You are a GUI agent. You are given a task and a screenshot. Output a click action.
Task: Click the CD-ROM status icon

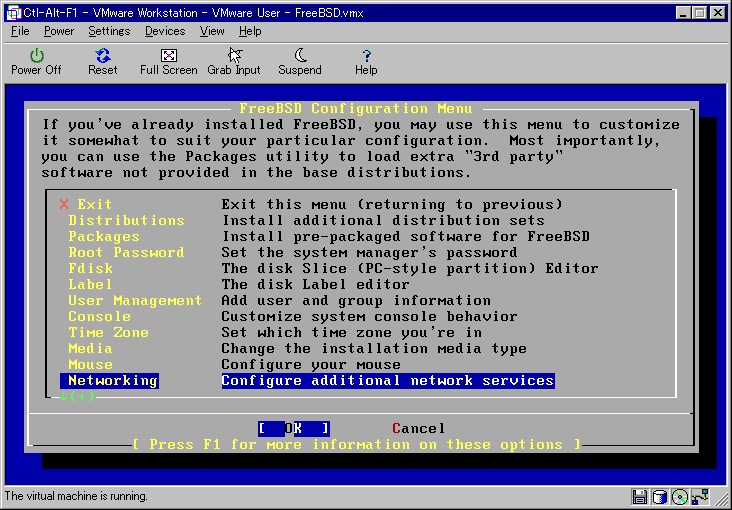(680, 496)
